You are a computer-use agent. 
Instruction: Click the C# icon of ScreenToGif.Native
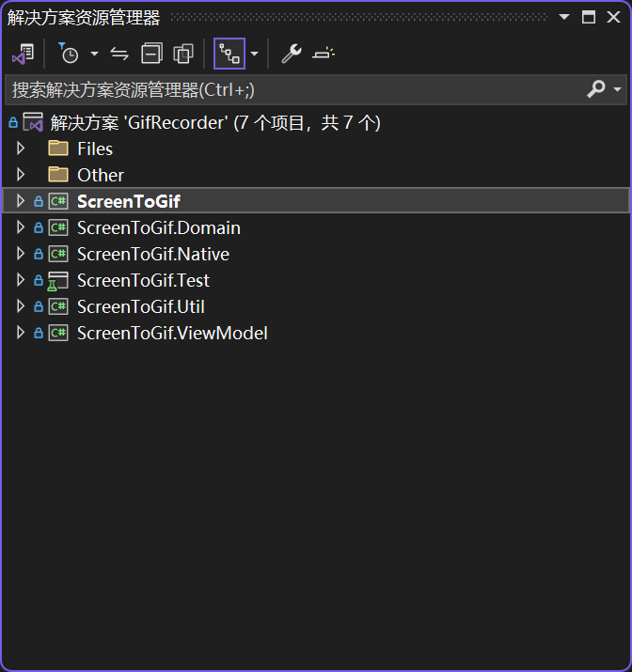click(58, 254)
